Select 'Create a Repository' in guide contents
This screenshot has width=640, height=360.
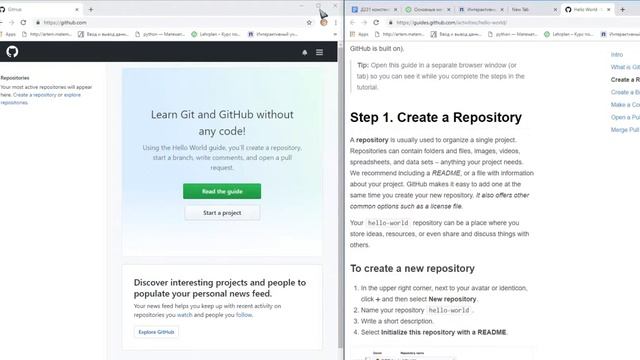[625, 80]
